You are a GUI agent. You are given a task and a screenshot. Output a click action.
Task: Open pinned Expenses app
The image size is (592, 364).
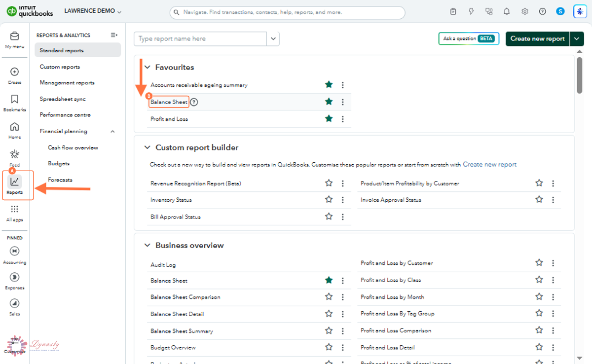(x=14, y=281)
